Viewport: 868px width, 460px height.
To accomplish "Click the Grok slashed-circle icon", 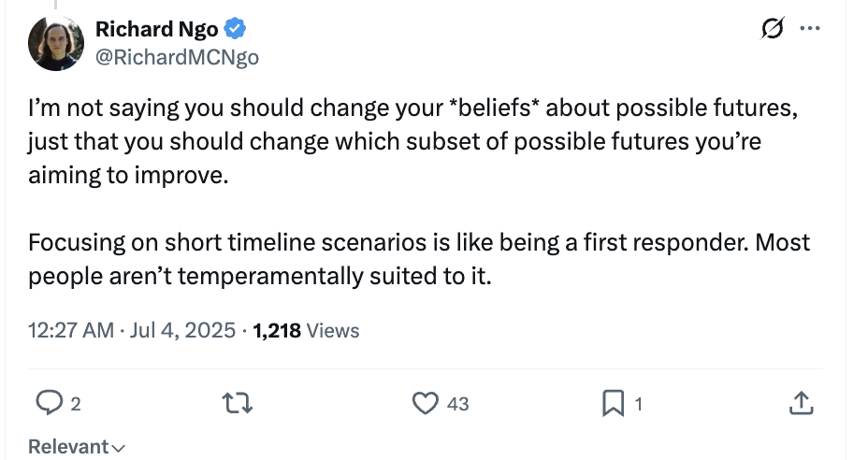I will click(774, 30).
